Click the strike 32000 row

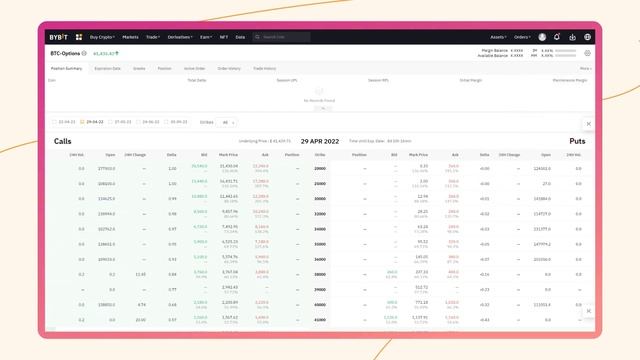click(320, 214)
